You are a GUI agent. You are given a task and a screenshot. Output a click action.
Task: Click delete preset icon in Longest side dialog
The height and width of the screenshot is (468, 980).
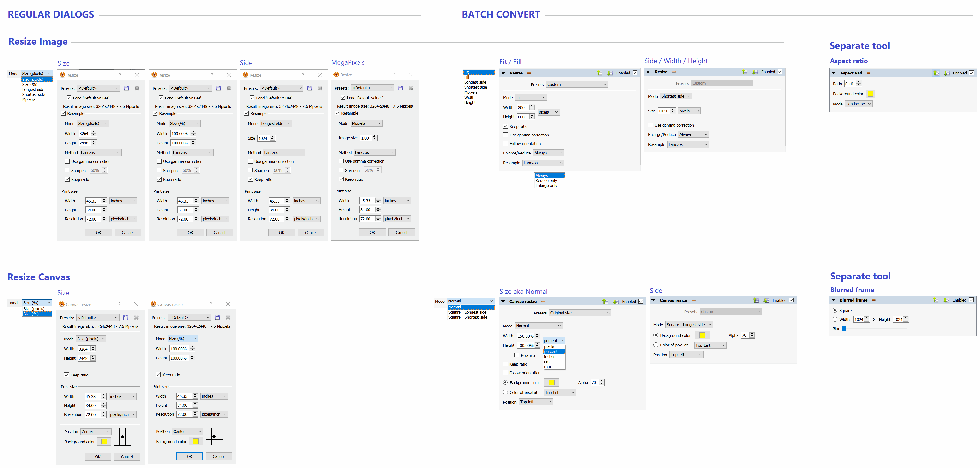point(320,88)
